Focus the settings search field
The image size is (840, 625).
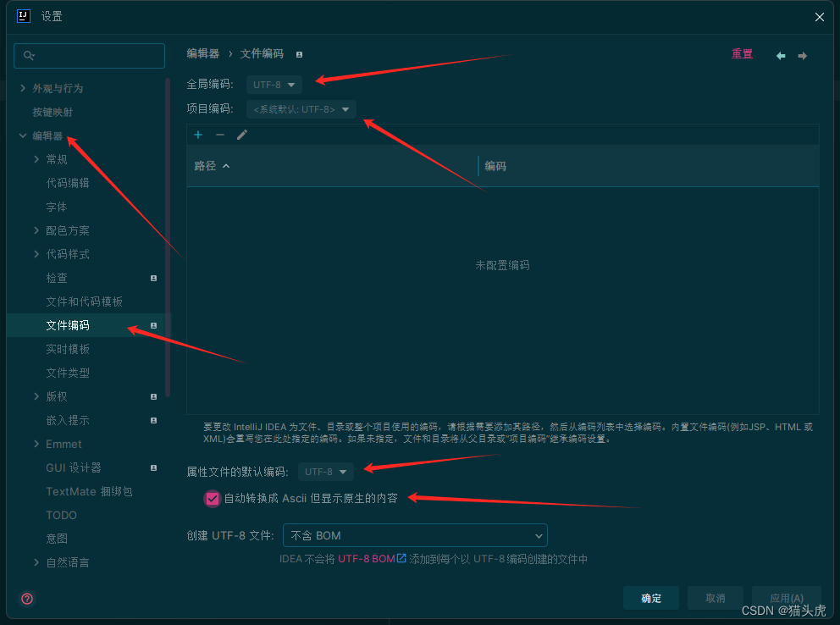coord(89,56)
